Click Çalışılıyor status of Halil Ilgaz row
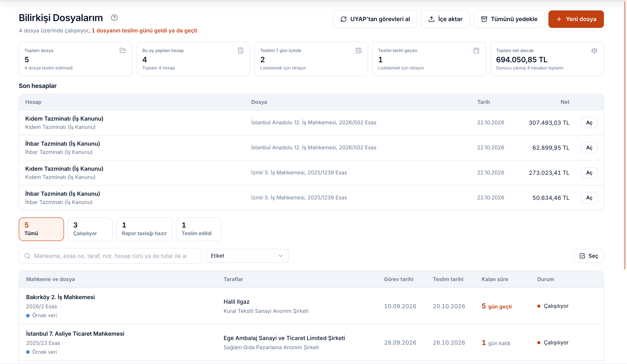 click(553, 306)
